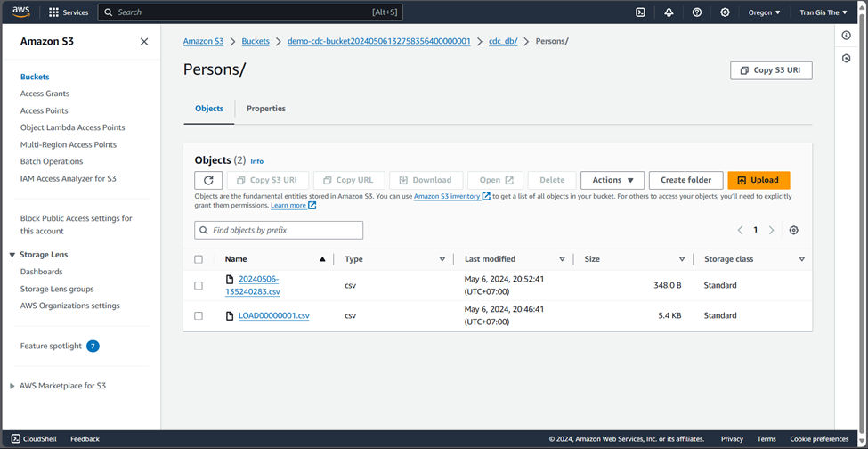The height and width of the screenshot is (449, 868).
Task: Sort by the Name column arrow
Action: point(322,259)
